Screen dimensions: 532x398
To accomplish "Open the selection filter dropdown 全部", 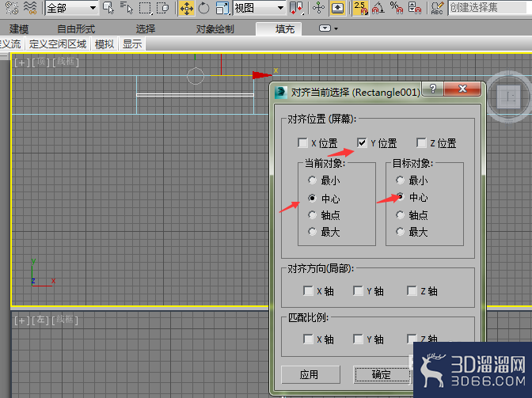I will 71,8.
